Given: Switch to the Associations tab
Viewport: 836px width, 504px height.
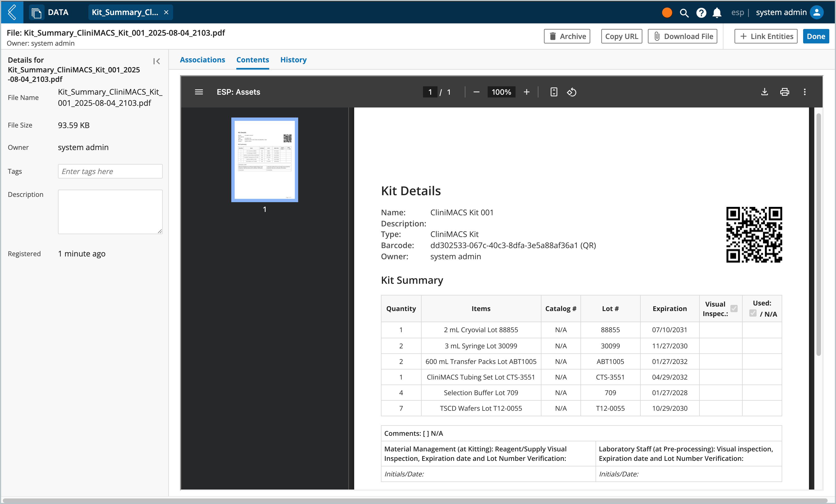Looking at the screenshot, I should click(203, 60).
